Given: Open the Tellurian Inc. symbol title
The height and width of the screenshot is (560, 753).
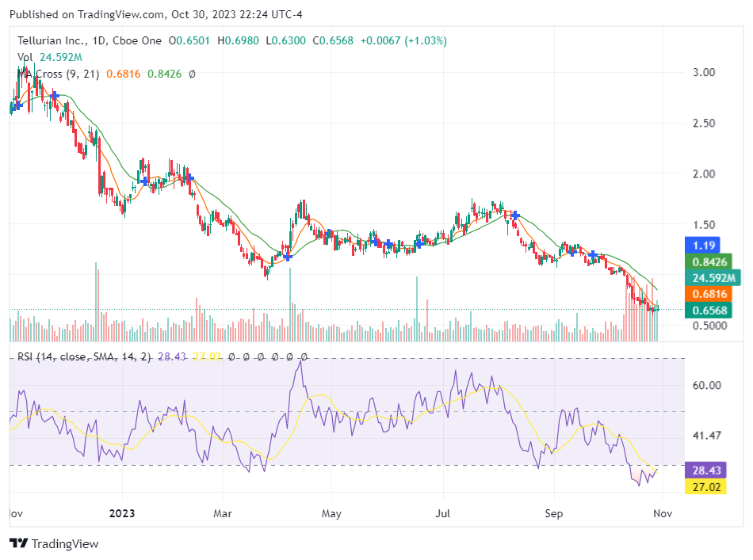Looking at the screenshot, I should coord(49,40).
